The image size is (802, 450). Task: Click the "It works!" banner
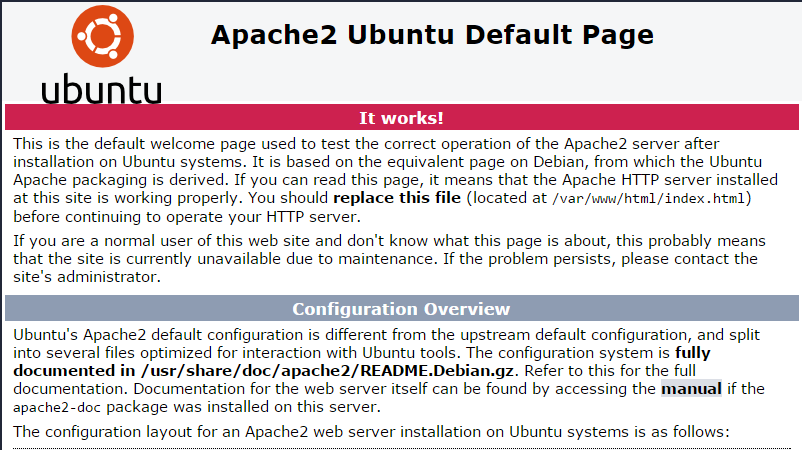click(402, 117)
